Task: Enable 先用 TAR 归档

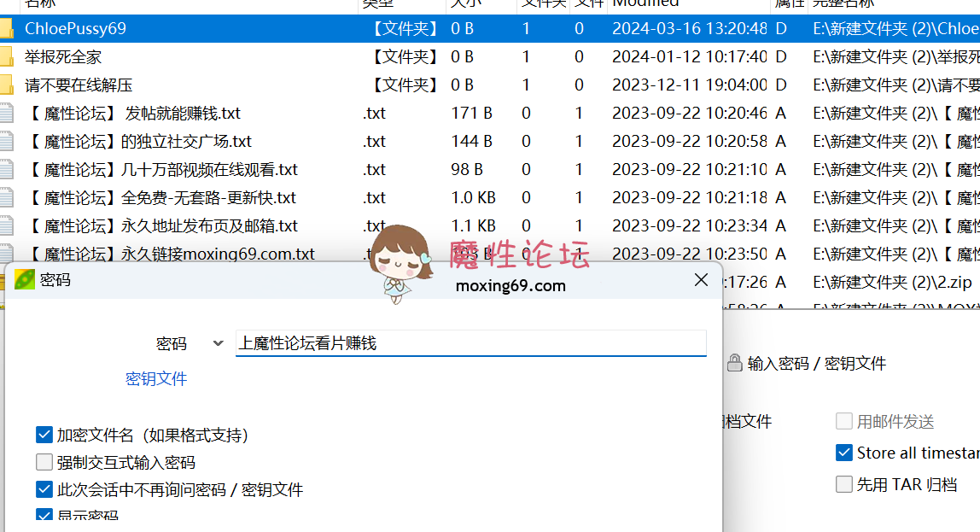Action: click(845, 484)
